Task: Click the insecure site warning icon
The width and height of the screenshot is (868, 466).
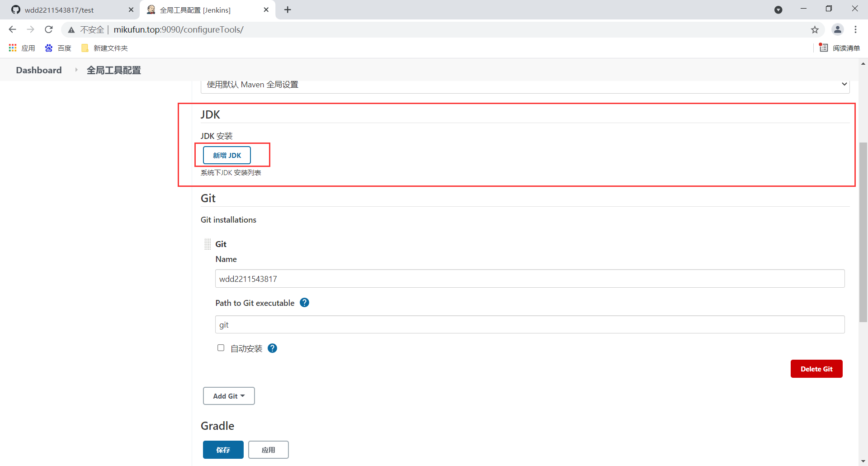Action: (71, 30)
